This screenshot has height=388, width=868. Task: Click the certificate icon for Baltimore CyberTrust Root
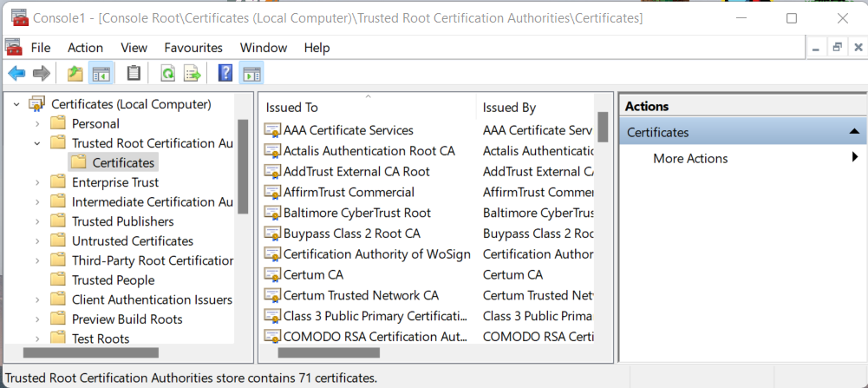coord(271,213)
